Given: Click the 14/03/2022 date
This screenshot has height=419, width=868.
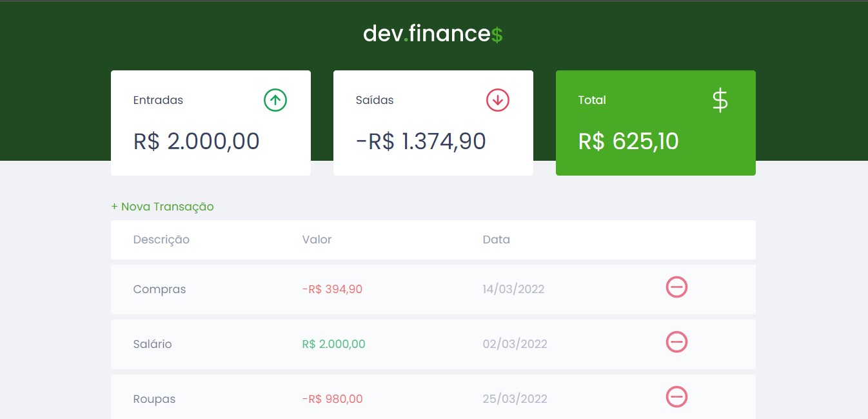Looking at the screenshot, I should click(x=513, y=289).
